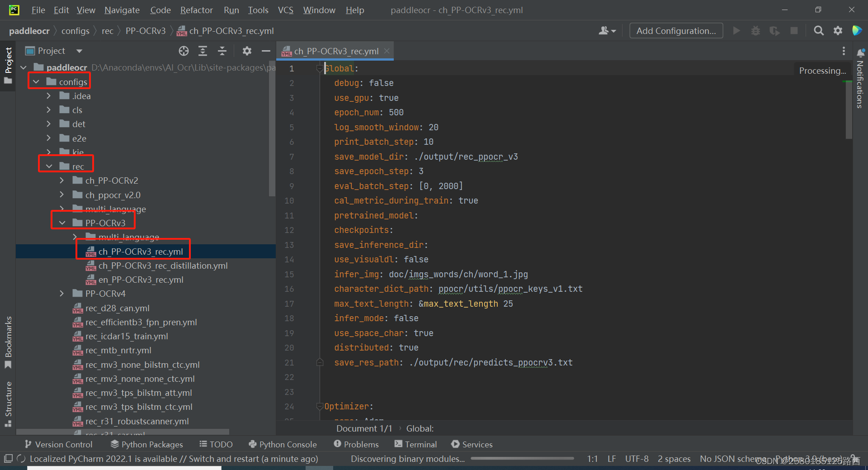The height and width of the screenshot is (470, 868).
Task: Fold the Global block on line 1
Action: click(x=320, y=69)
